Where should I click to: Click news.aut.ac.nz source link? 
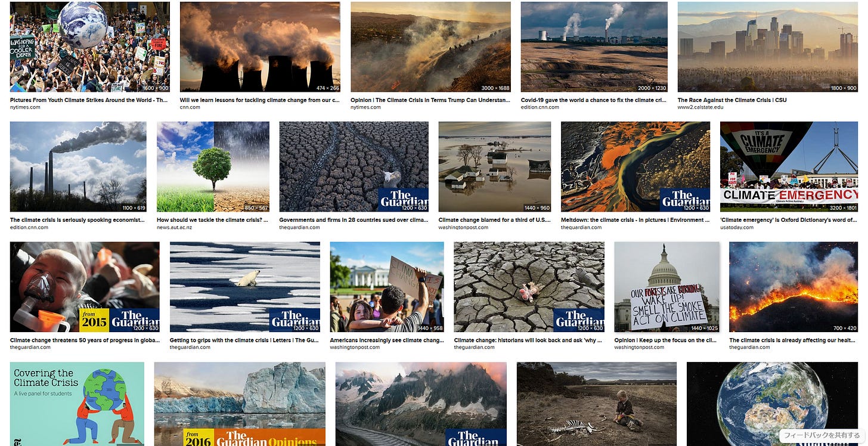(174, 227)
